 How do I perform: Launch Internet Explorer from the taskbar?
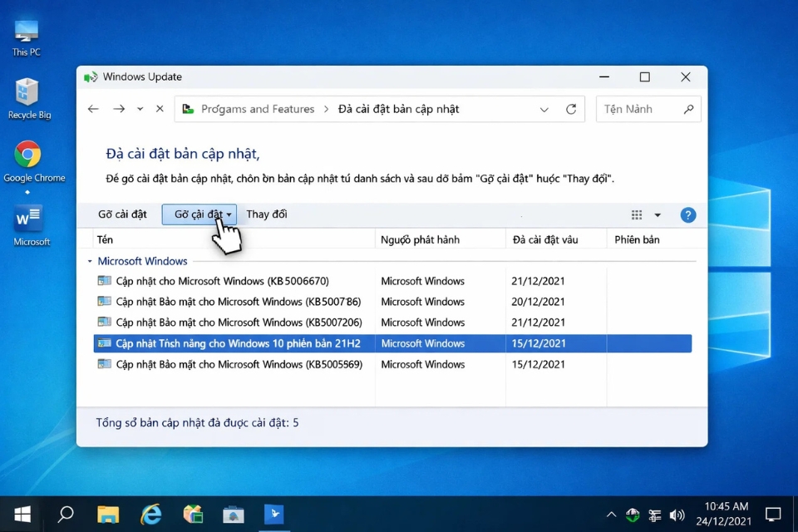click(x=150, y=515)
